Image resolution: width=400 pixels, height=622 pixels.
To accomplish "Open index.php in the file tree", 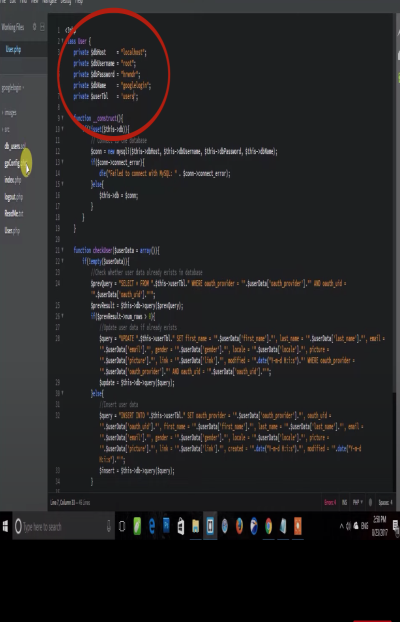I will pyautogui.click(x=13, y=180).
